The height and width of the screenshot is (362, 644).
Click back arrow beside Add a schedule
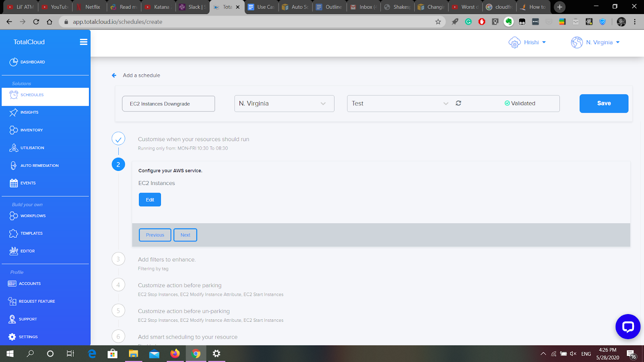[114, 75]
